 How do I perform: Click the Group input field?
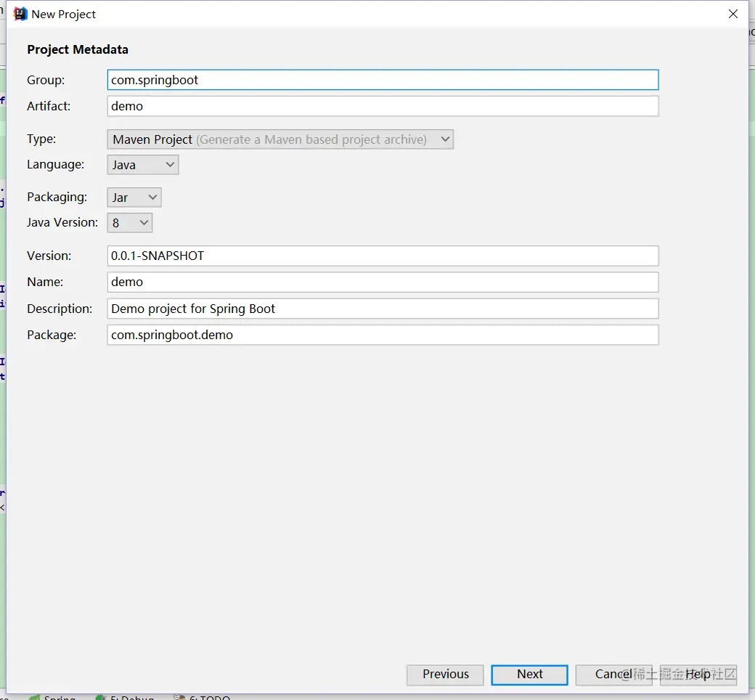383,80
